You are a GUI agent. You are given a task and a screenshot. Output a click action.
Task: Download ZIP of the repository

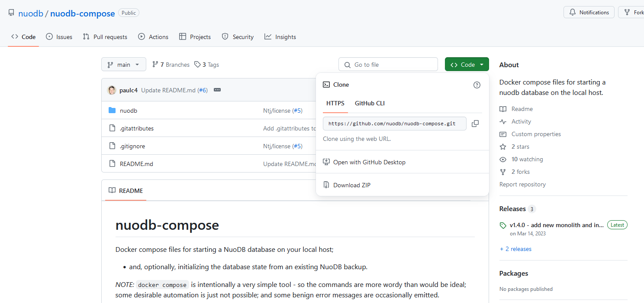(351, 185)
